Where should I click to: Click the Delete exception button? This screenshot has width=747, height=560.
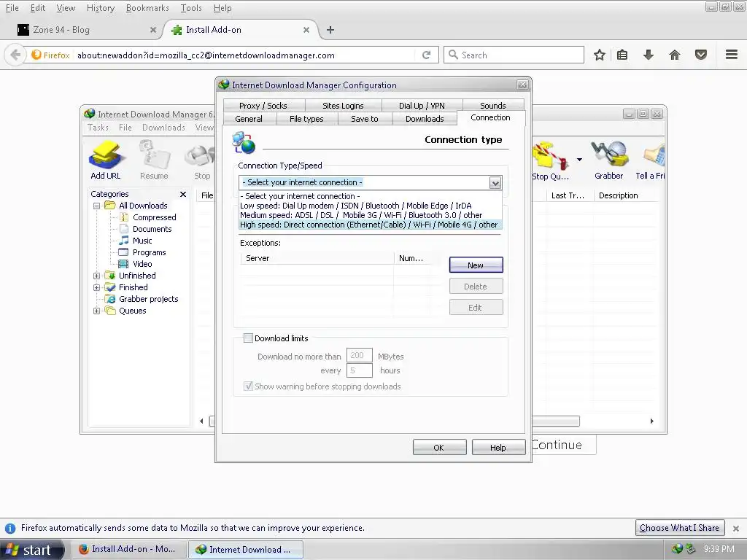476,286
